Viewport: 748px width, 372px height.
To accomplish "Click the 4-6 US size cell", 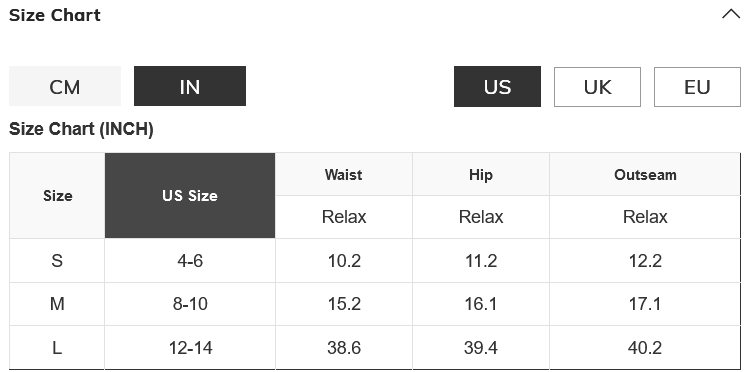I will coord(190,260).
